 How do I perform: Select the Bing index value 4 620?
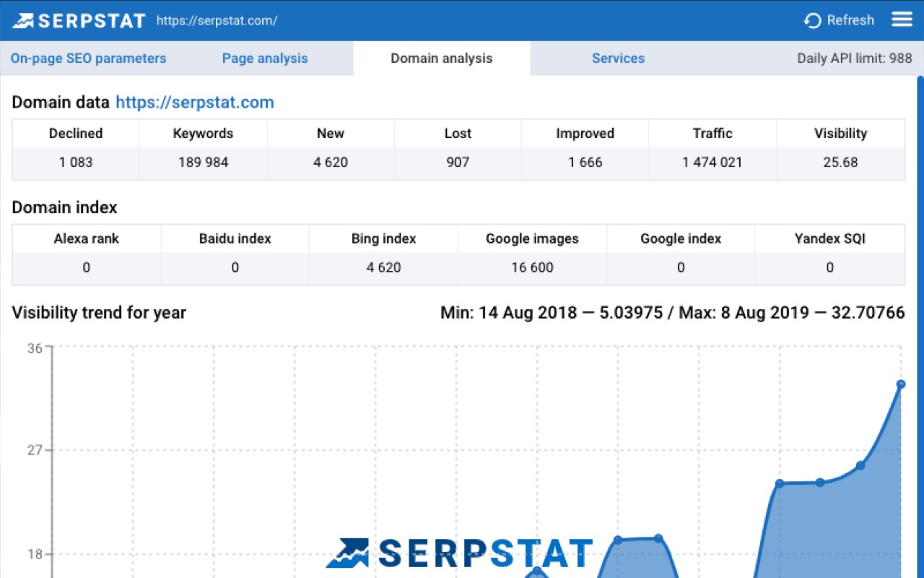pyautogui.click(x=383, y=268)
